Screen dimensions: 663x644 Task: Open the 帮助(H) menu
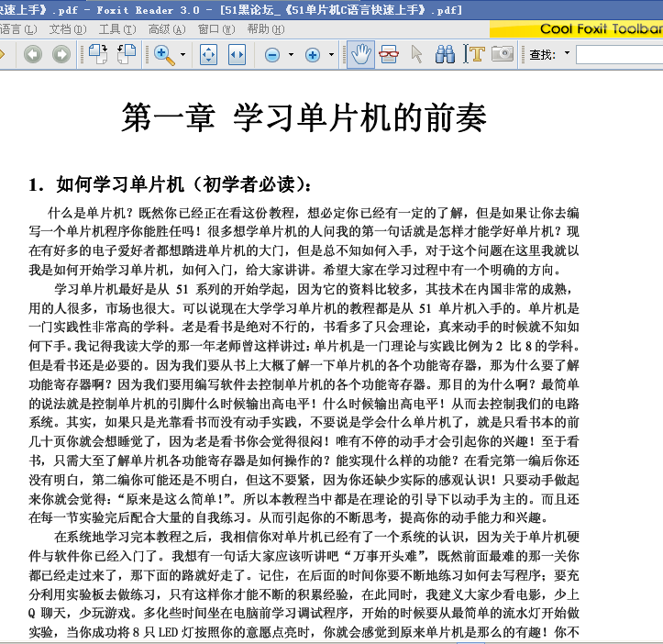(x=266, y=29)
